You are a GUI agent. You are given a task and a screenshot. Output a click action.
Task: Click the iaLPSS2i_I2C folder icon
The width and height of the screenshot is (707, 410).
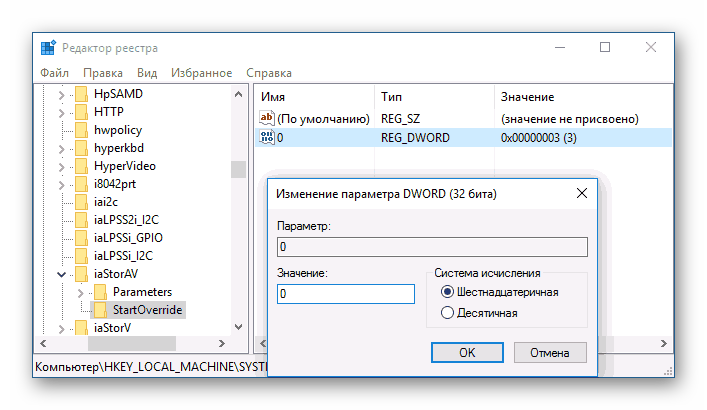click(x=82, y=220)
